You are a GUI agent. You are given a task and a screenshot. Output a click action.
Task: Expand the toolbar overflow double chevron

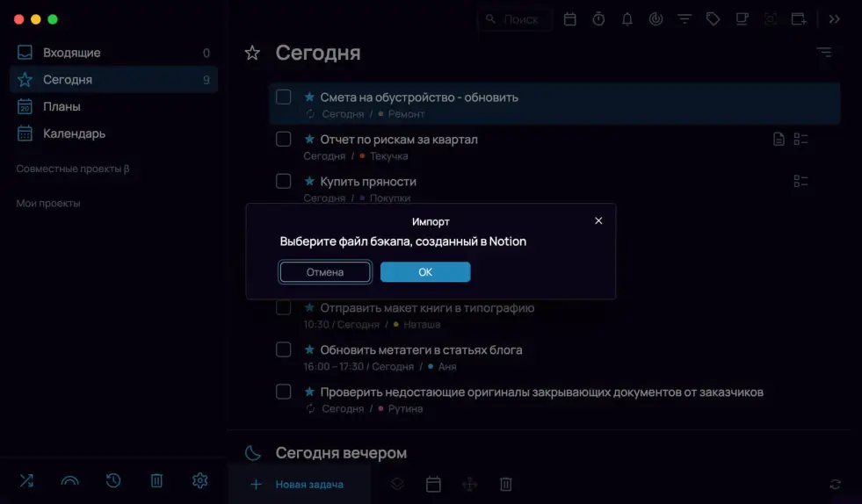pyautogui.click(x=835, y=19)
